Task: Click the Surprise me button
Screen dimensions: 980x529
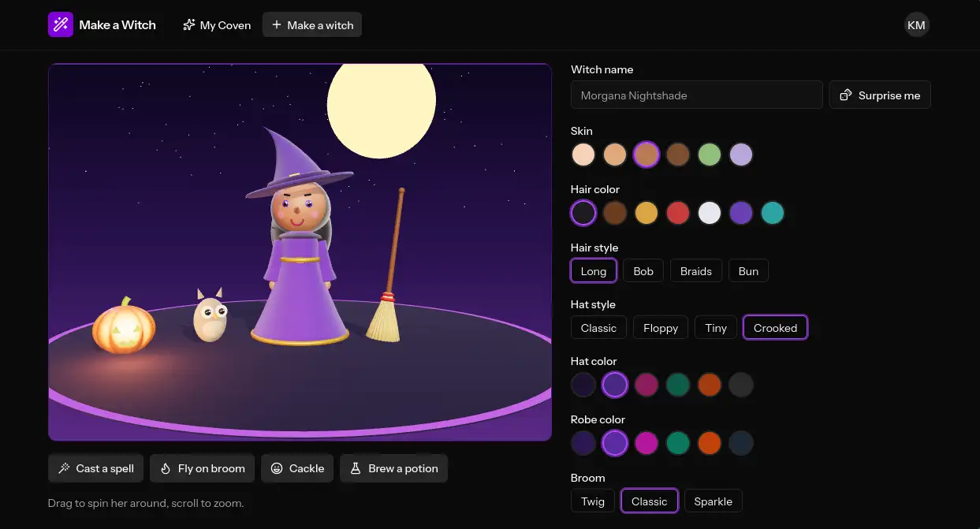Action: 880,95
